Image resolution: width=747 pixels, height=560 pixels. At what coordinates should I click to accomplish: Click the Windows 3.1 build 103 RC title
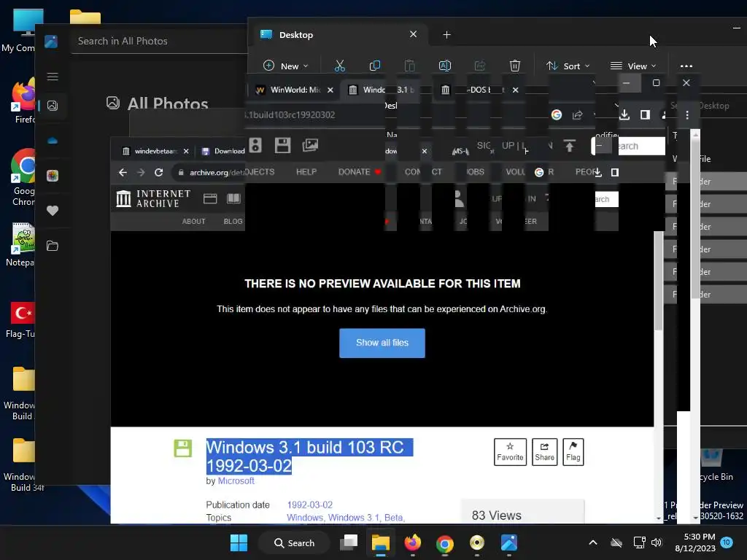click(x=309, y=456)
